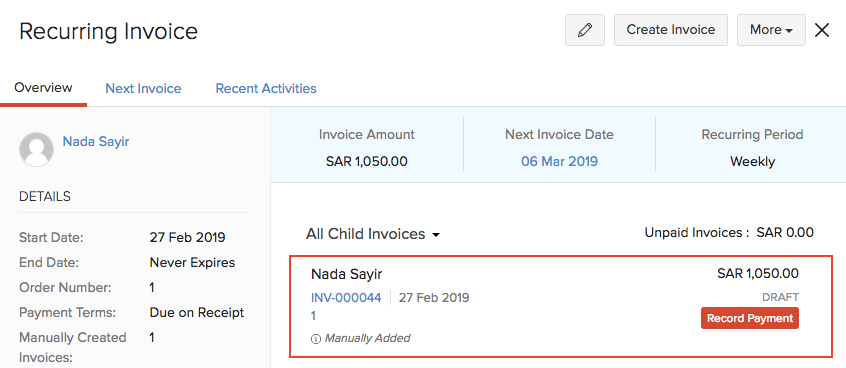Open the More dropdown menu
Screen dimensions: 846x368
pos(771,30)
